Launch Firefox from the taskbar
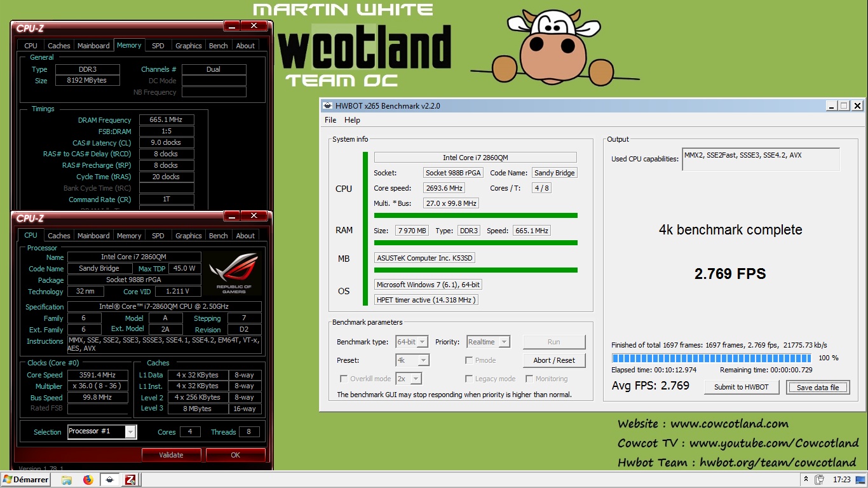868x488 pixels. (x=88, y=480)
